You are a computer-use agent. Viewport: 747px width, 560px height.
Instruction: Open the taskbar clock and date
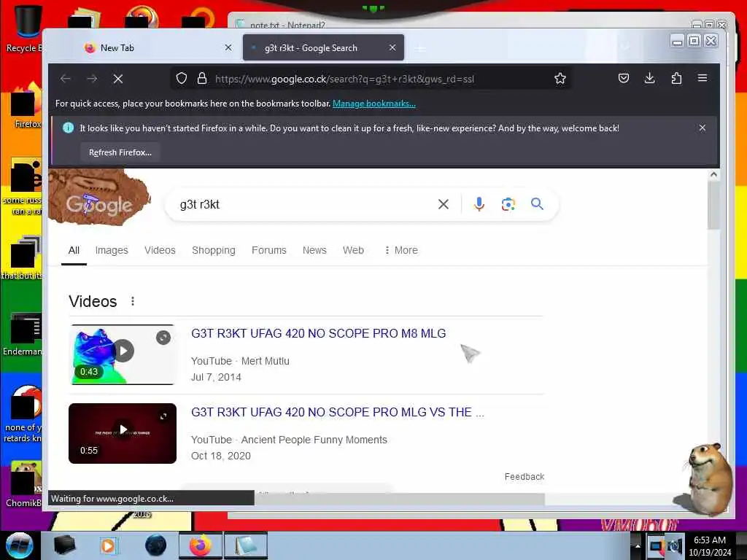[709, 545]
